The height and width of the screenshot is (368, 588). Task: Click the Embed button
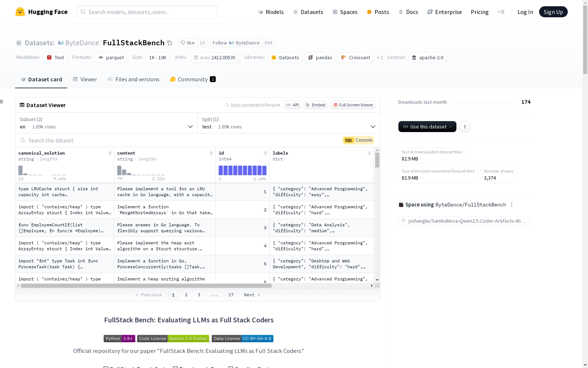coord(315,105)
